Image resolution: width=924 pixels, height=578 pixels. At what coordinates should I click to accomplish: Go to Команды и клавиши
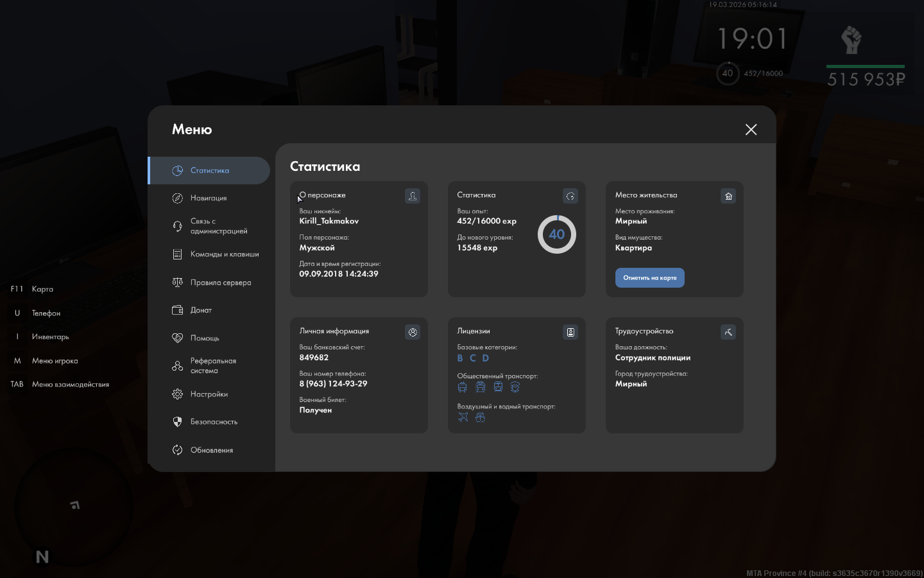click(x=224, y=254)
